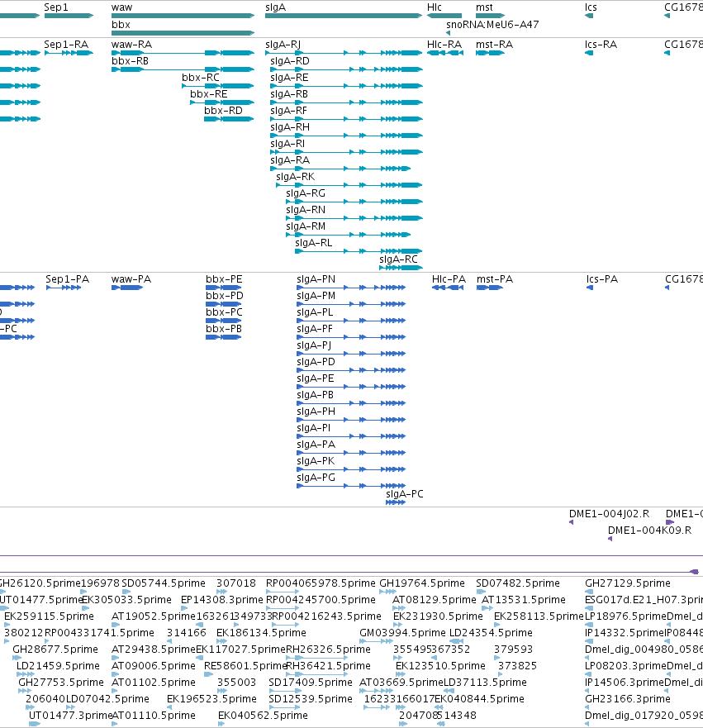Screen dimensions: 703x728
Task: Click the lcs gene label
Action: coord(591,7)
